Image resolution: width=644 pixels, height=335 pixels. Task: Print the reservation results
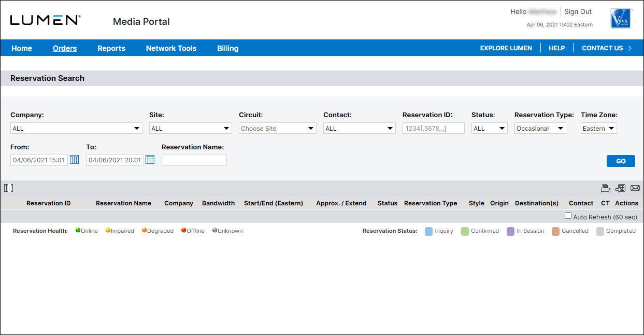[605, 188]
